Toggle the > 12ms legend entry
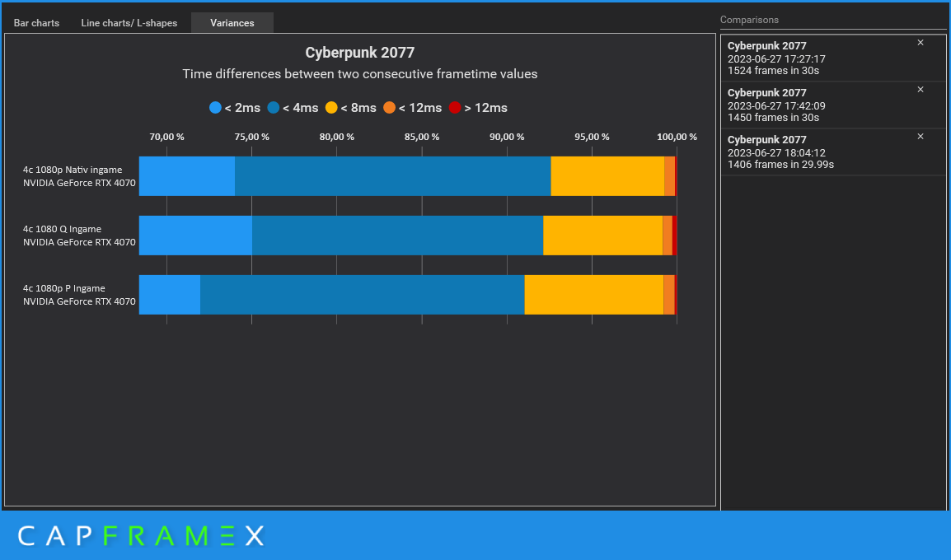 pos(478,108)
